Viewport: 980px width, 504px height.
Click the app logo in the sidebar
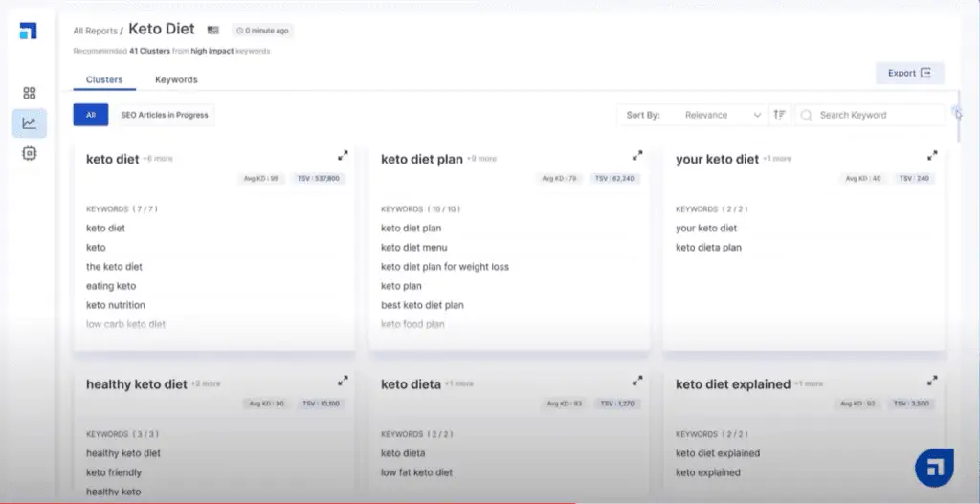tap(28, 31)
